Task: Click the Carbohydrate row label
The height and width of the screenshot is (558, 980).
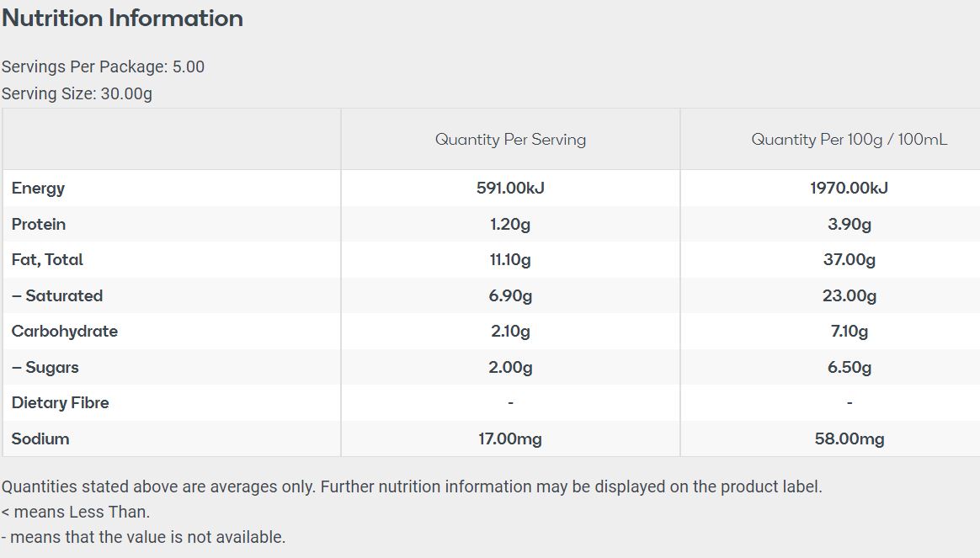Action: [x=65, y=332]
